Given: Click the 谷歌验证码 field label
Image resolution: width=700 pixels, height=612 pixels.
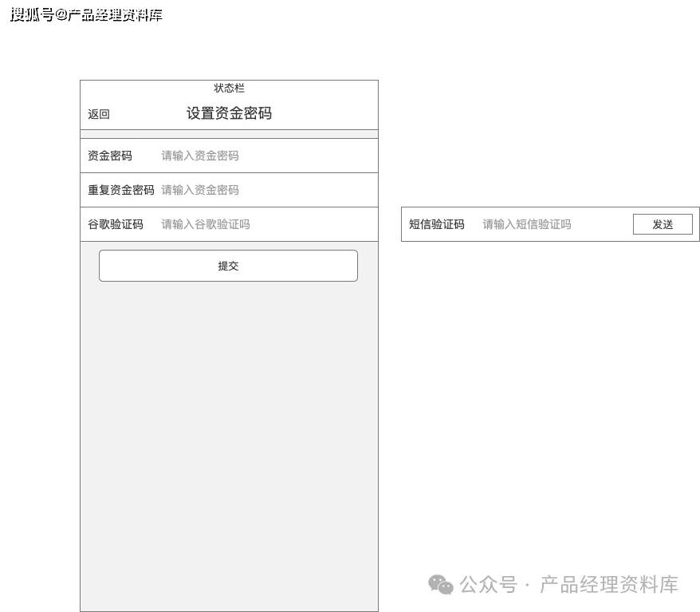Looking at the screenshot, I should click(115, 224).
